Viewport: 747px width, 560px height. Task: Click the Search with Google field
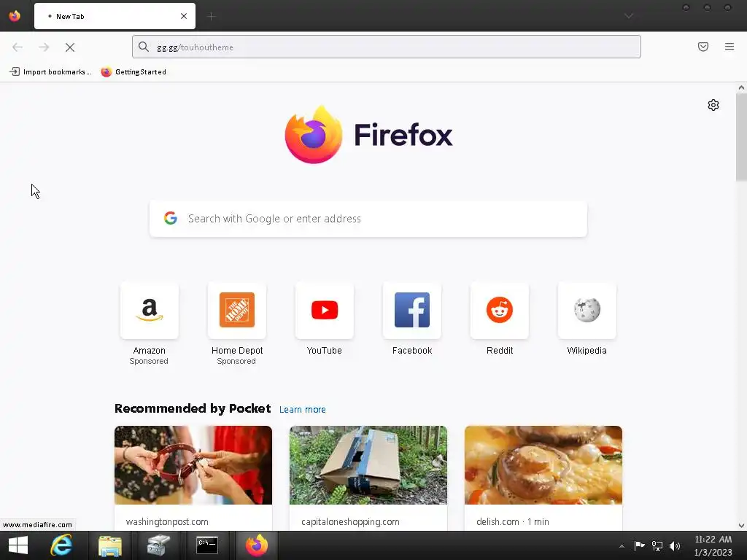pyautogui.click(x=368, y=219)
